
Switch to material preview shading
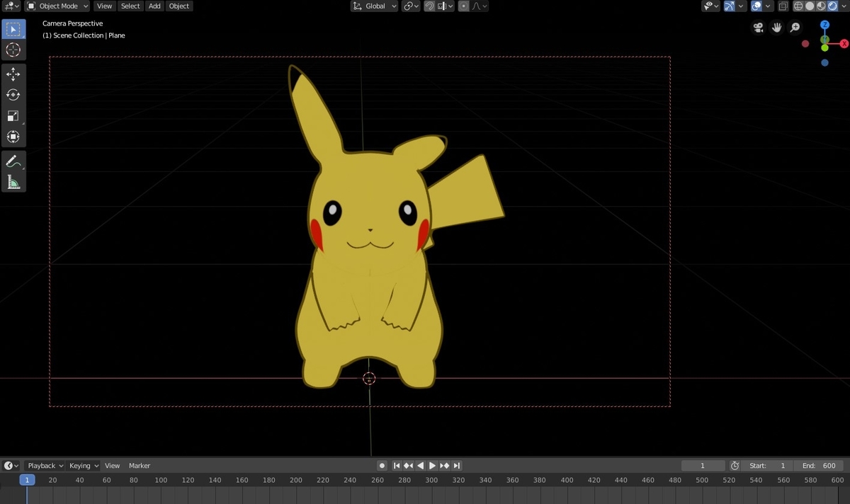[x=822, y=6]
